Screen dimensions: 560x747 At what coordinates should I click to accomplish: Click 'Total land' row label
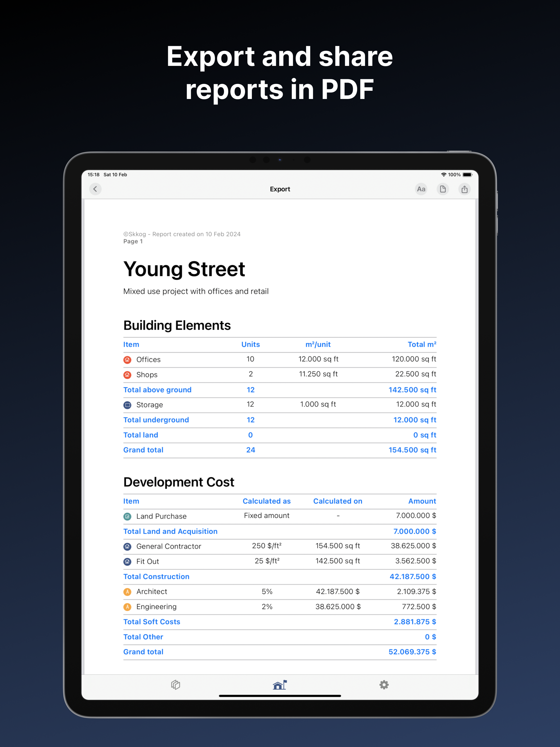[x=141, y=435]
